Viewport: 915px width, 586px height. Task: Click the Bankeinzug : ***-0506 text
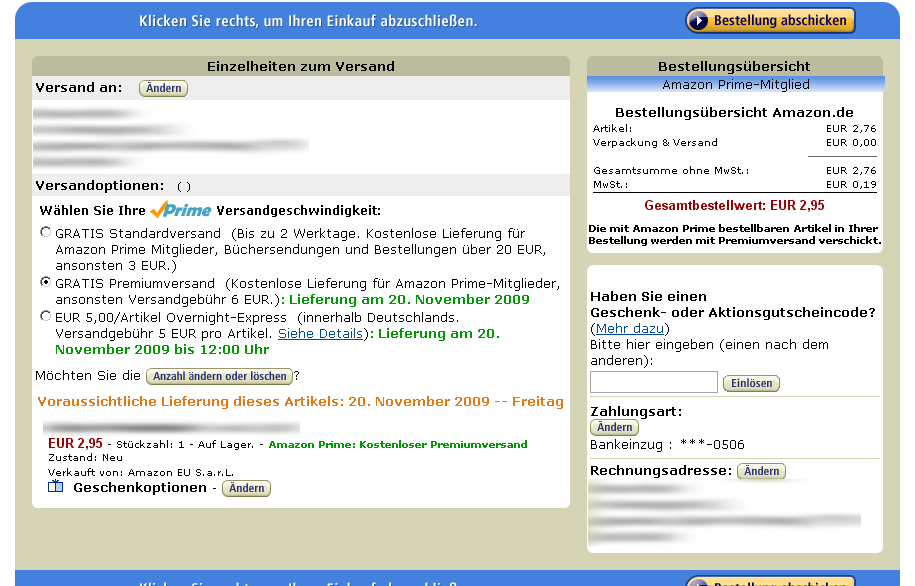pyautogui.click(x=667, y=445)
